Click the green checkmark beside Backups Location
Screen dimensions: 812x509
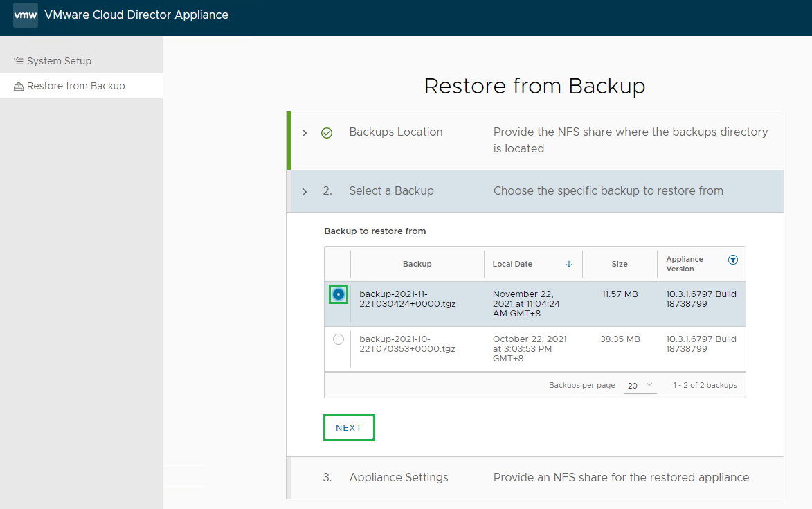[327, 133]
